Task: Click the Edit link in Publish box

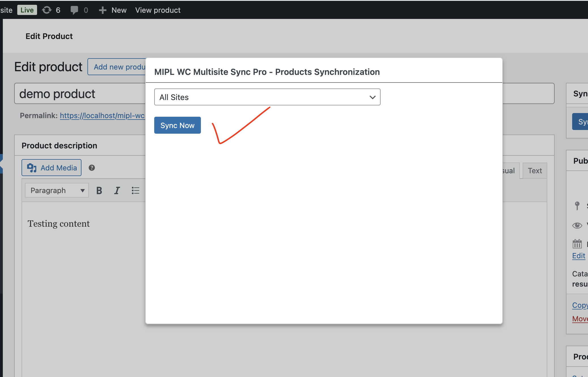Action: coord(578,256)
